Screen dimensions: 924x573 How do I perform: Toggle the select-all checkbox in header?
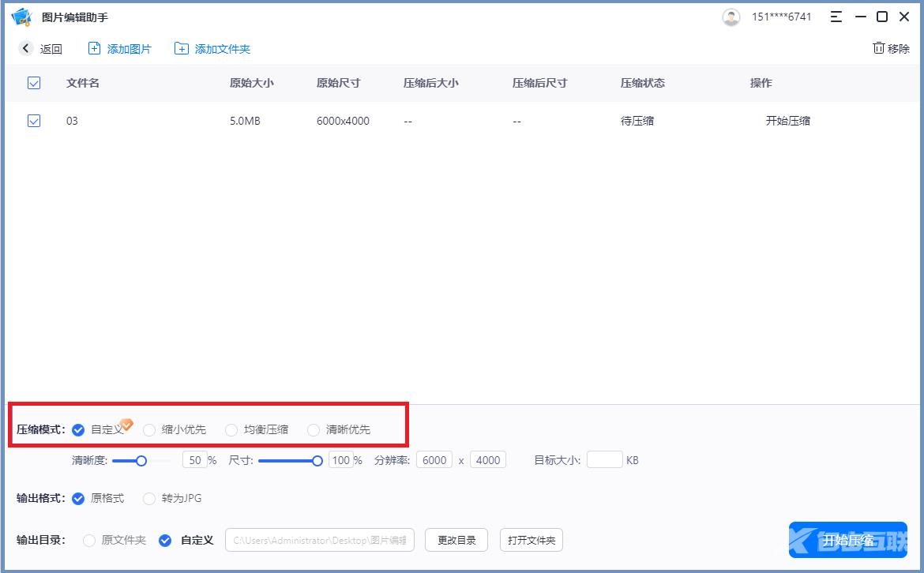point(34,83)
